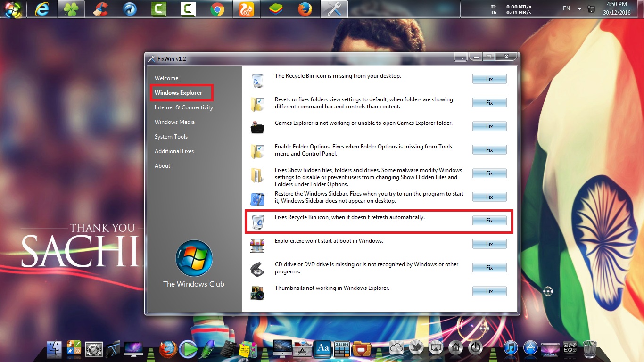Open UC Browser from the taskbar
The image size is (644, 362).
(x=247, y=9)
